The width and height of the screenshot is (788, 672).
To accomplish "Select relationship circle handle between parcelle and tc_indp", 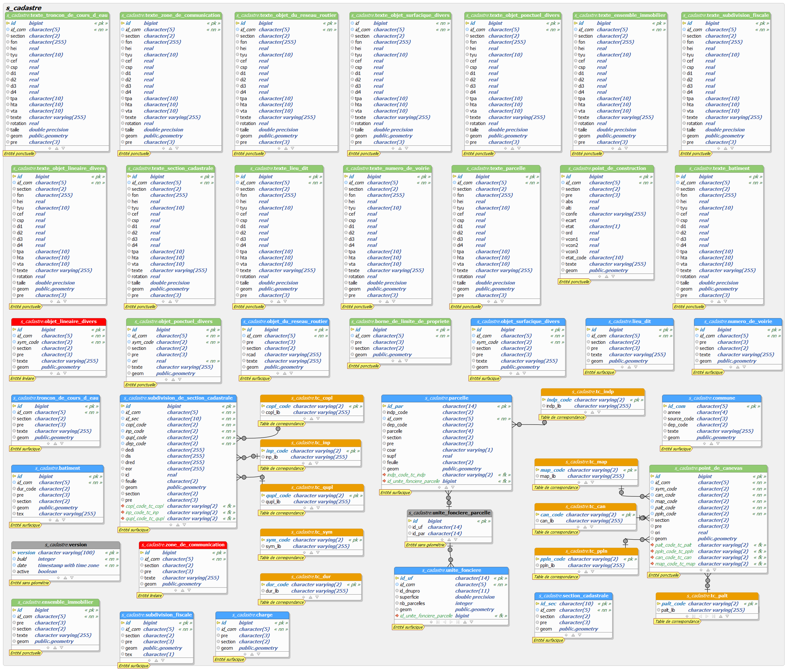I will click(x=519, y=425).
